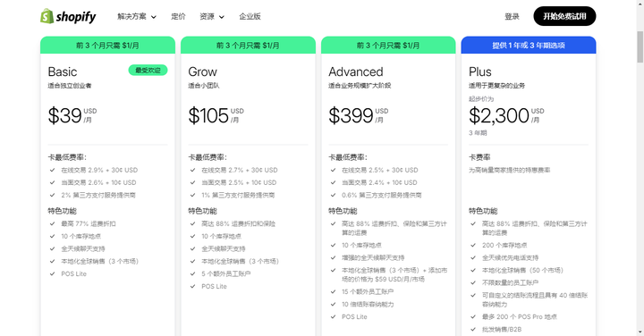The height and width of the screenshot is (336, 644).
Task: Expand the chevron next to 解决方案
Action: [154, 17]
